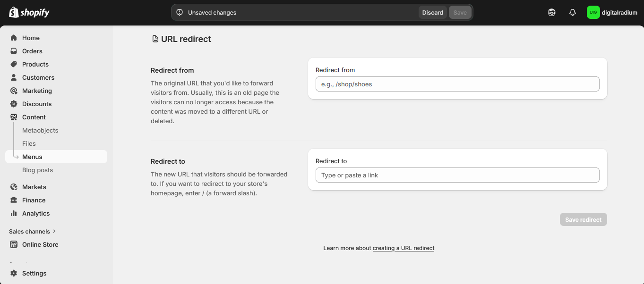
Task: Go to Blog posts under Content
Action: click(37, 170)
